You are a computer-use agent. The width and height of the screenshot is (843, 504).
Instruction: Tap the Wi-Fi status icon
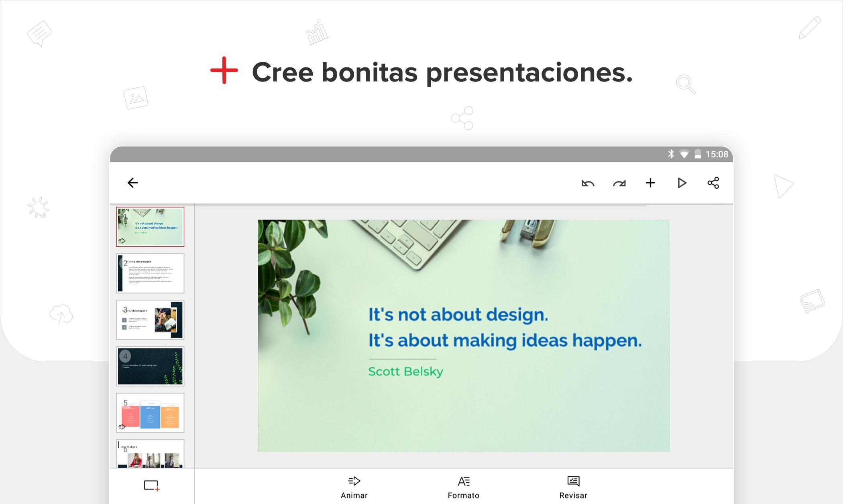684,154
